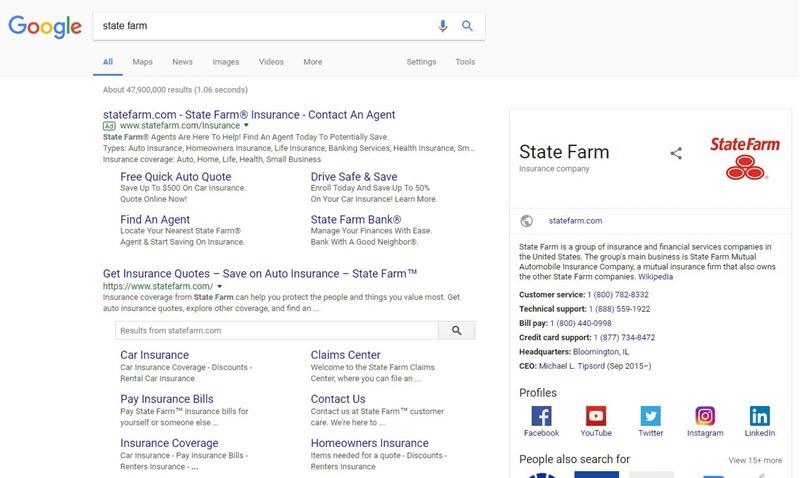Screen dimensions: 800x478
Task: Click the sitelinks search magnifier button
Action: 457,331
